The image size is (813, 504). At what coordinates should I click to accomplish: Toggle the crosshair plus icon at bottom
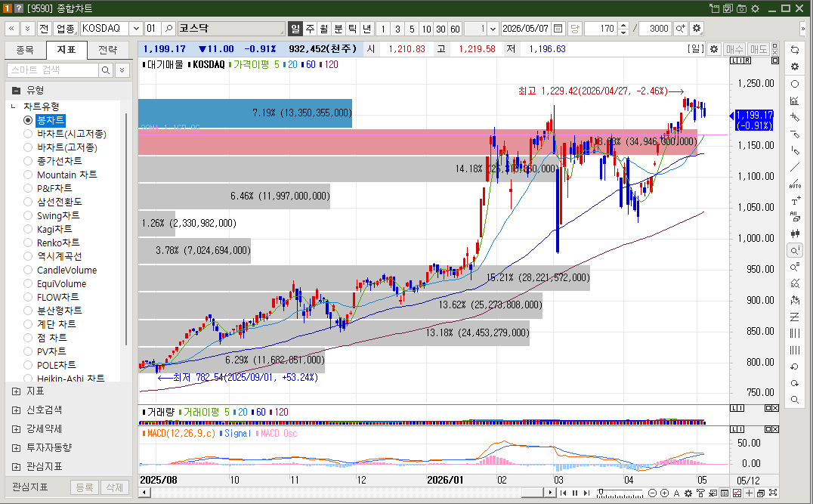[749, 493]
